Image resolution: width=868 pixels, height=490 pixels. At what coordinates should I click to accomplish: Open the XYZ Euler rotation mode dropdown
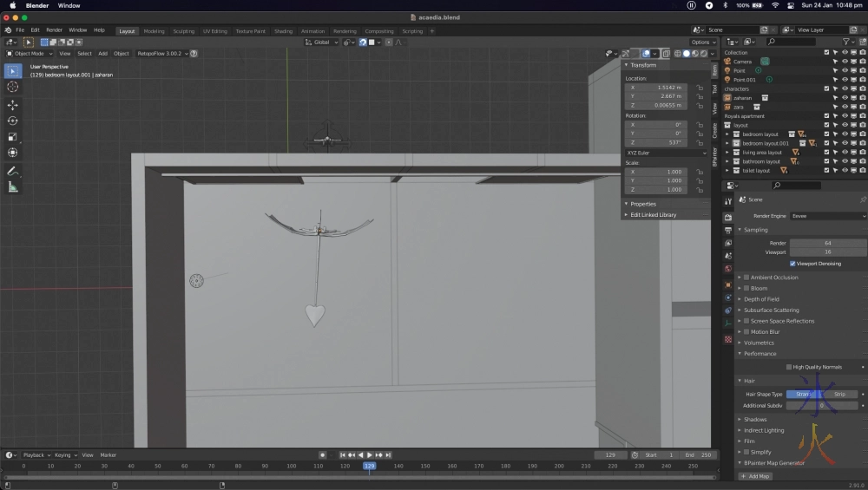tap(666, 153)
